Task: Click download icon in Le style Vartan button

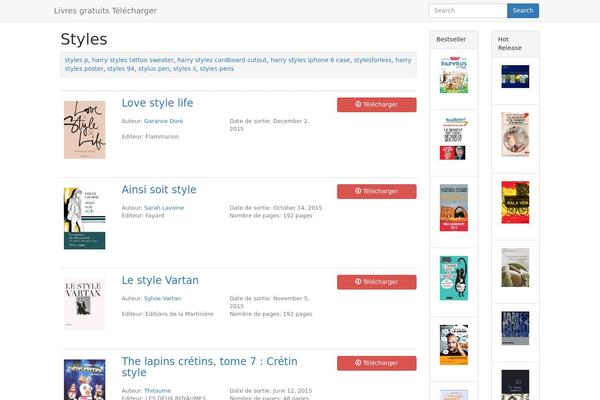Action: (x=358, y=281)
